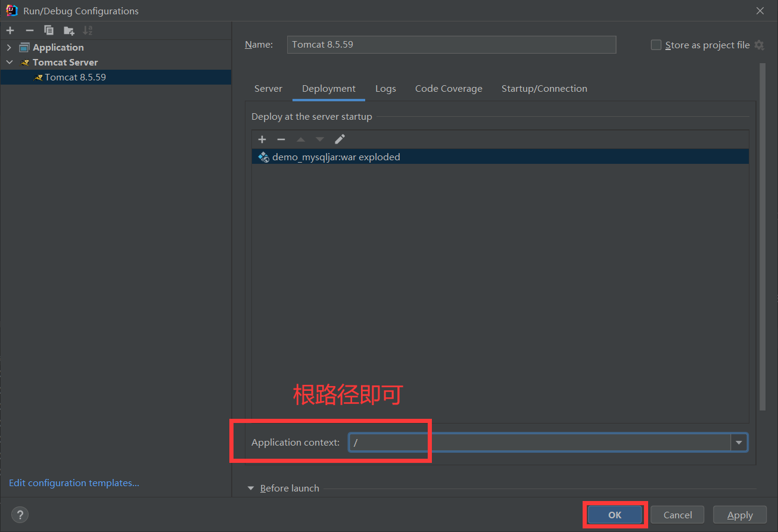Collapse the Before launch section
This screenshot has height=532, width=778.
(251, 489)
